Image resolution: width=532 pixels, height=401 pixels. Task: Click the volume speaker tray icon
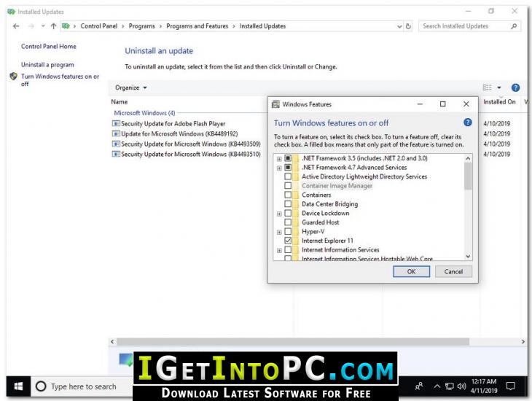click(461, 386)
